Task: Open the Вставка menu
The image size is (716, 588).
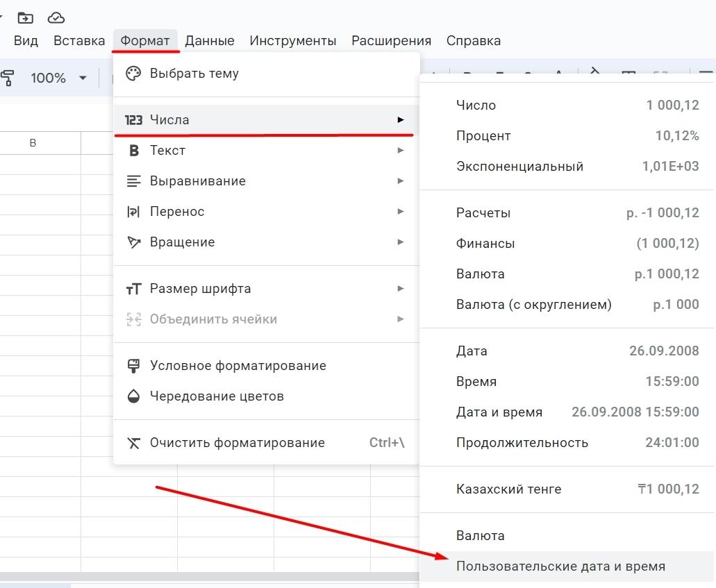Action: pos(79,41)
